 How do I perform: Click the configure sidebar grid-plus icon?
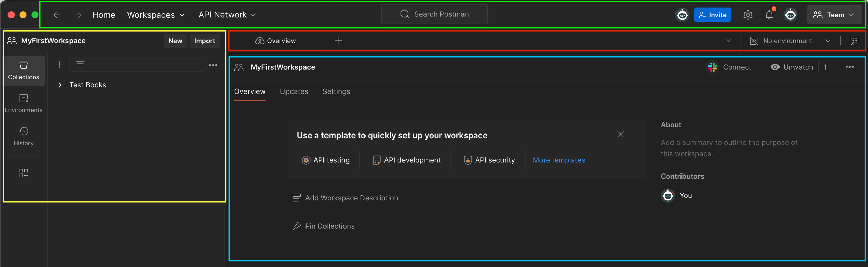tap(24, 173)
